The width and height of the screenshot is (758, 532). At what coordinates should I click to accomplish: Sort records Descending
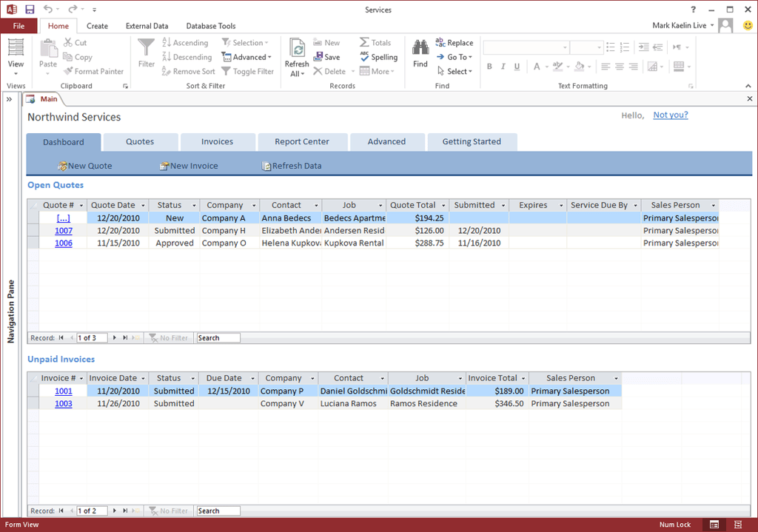(x=187, y=57)
